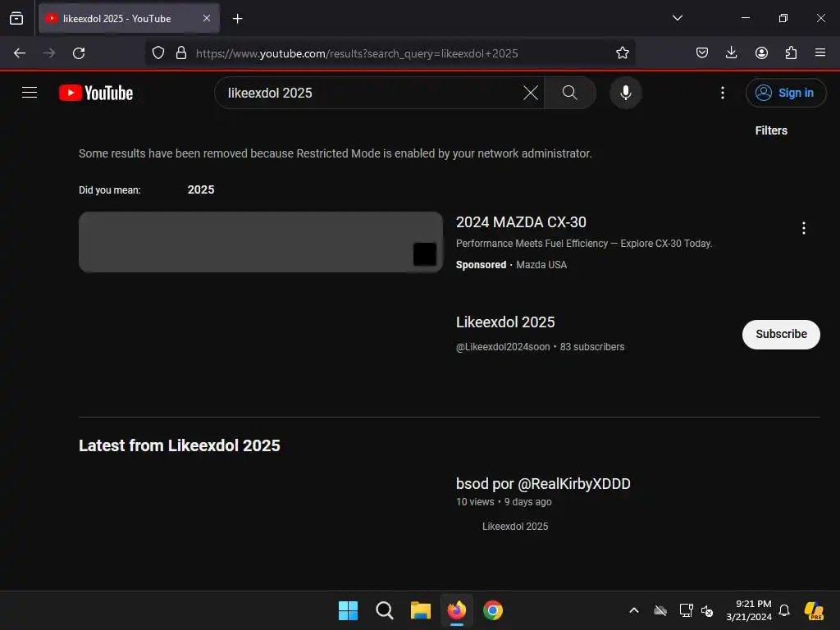Open the Windows Start menu
This screenshot has width=840, height=630.
[x=348, y=610]
